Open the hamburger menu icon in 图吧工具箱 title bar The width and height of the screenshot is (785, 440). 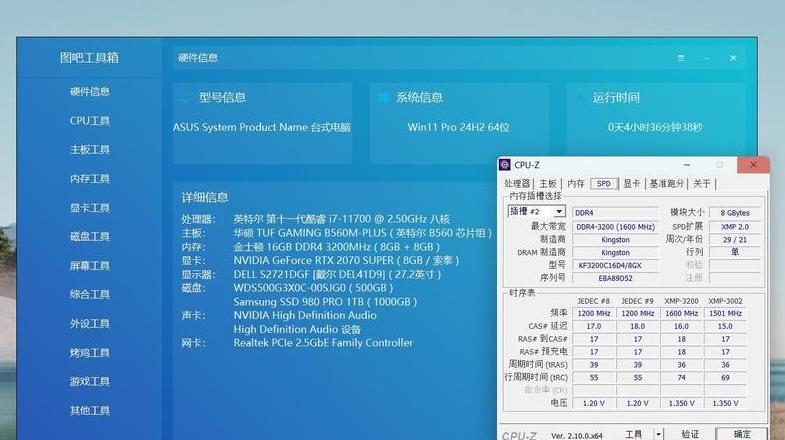[681, 58]
